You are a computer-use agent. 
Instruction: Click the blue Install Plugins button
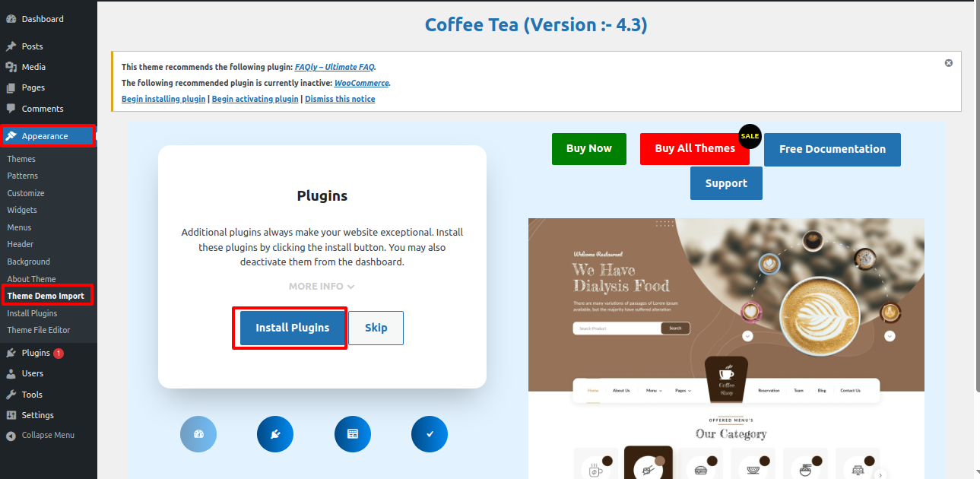tap(293, 328)
